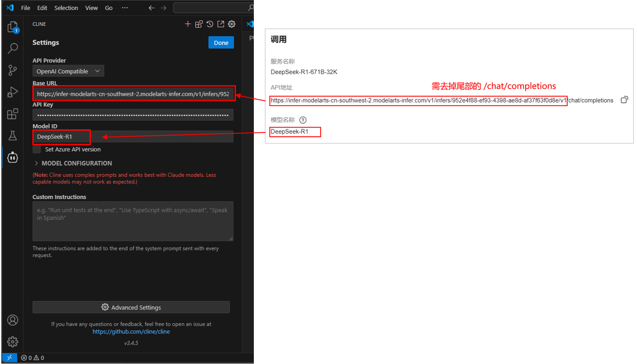Click the API address URL in 调用 panel

442,101
